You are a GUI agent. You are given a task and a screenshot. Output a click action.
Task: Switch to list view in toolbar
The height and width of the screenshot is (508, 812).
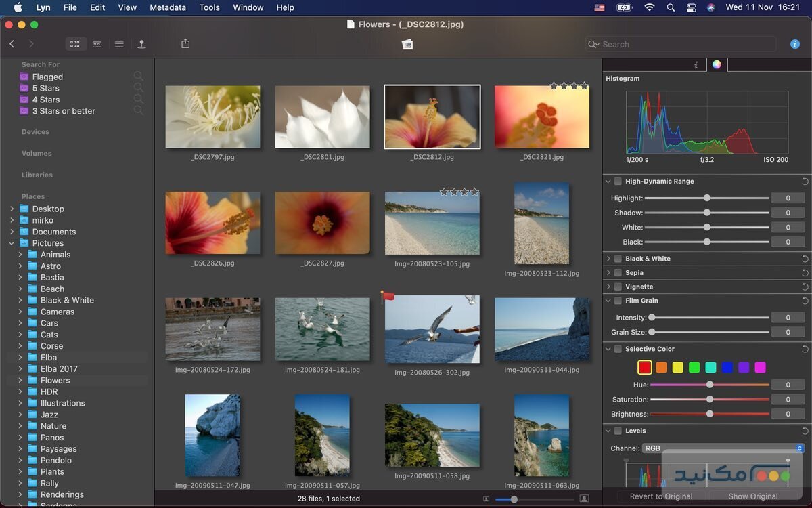119,44
